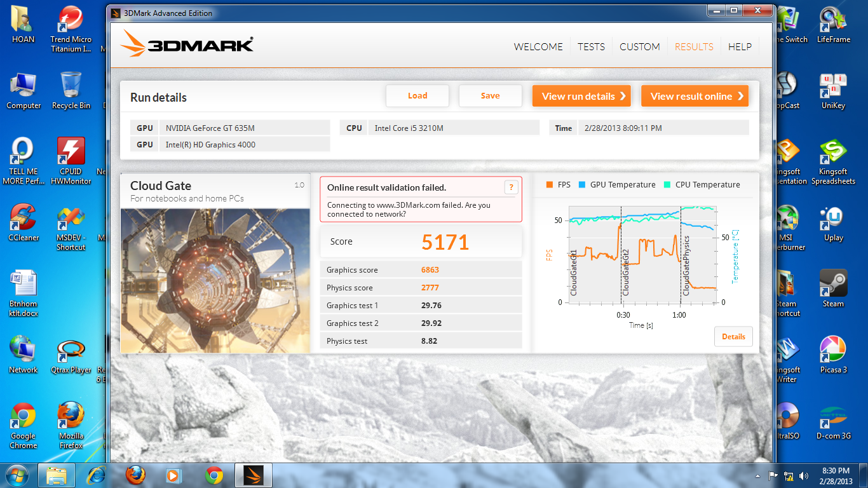Click the Physics test value 8.82
Screen dimensions: 868x488
click(x=429, y=341)
